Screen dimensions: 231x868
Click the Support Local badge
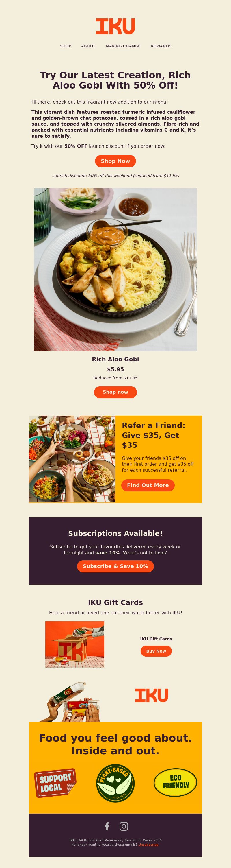[x=55, y=783]
